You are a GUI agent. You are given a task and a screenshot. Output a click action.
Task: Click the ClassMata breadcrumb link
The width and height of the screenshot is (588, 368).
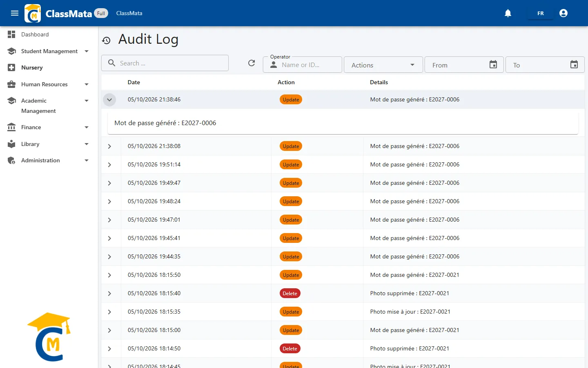coord(129,13)
